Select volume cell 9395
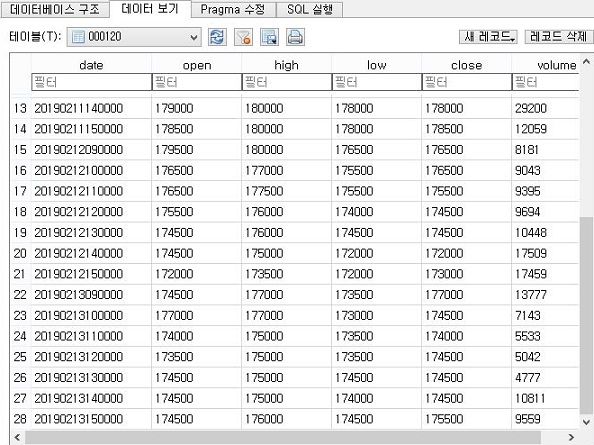 click(546, 191)
